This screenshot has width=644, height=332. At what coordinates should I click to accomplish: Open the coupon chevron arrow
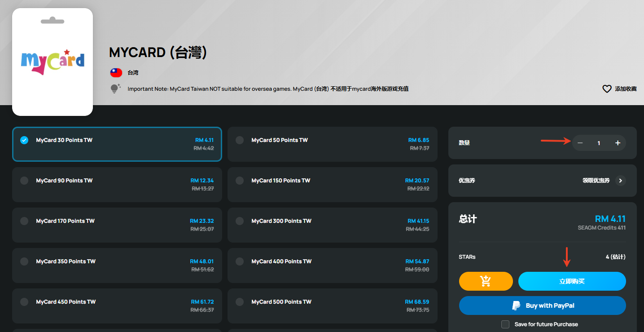coord(620,181)
